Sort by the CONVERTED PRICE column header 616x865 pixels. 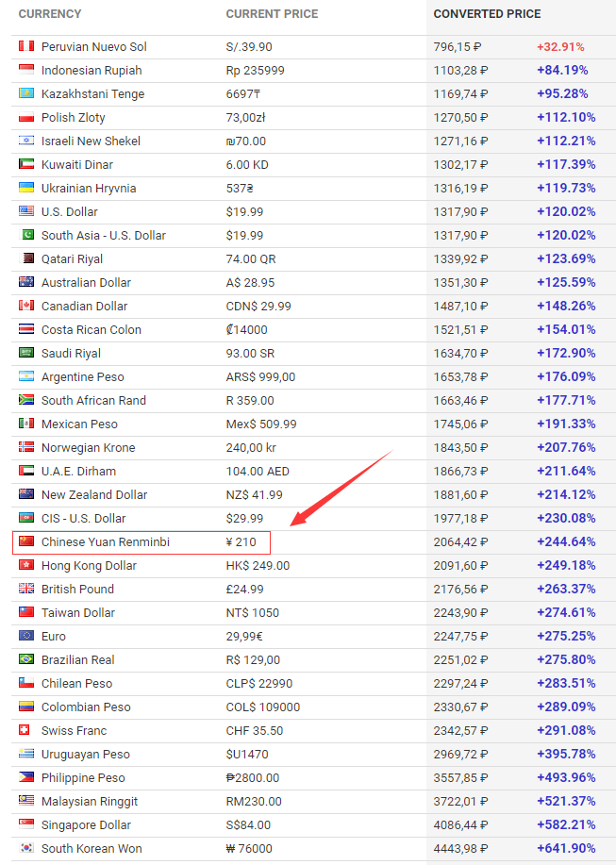pos(487,14)
